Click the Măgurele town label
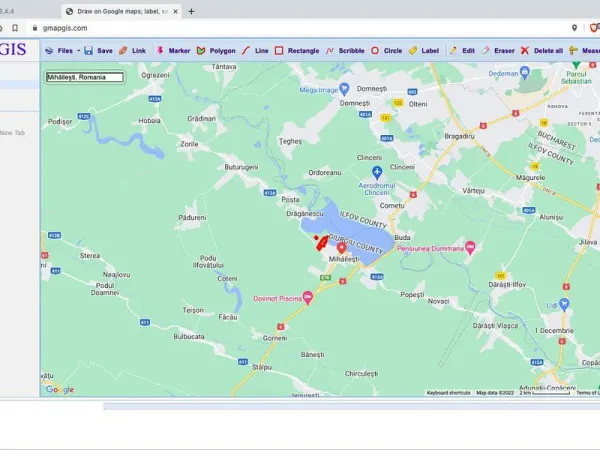The image size is (600, 450). point(530,178)
